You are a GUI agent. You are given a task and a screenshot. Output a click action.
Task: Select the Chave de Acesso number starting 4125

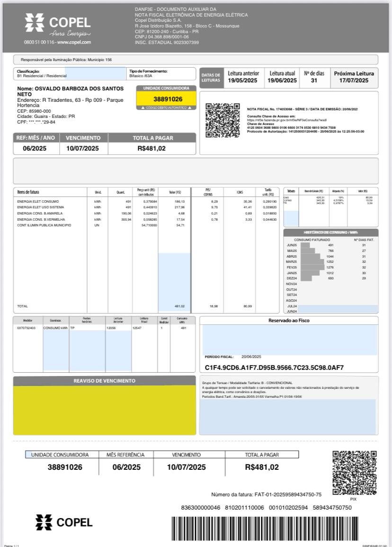click(291, 128)
